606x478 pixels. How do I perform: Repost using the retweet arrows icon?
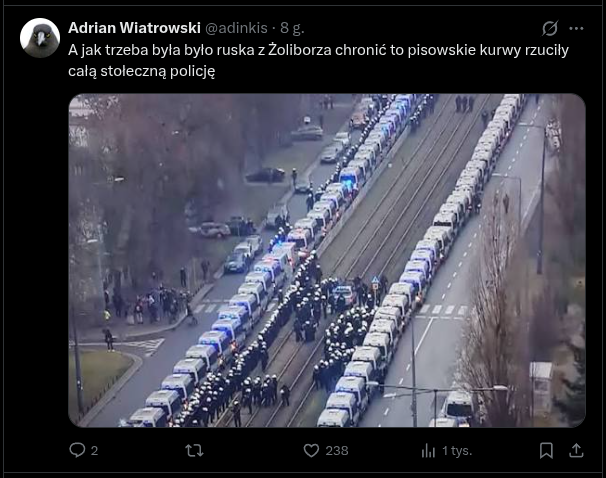194,451
